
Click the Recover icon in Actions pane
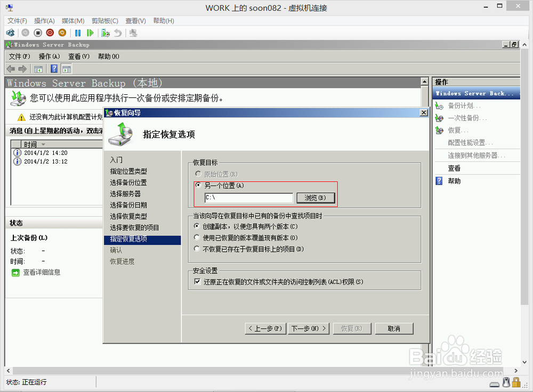439,130
